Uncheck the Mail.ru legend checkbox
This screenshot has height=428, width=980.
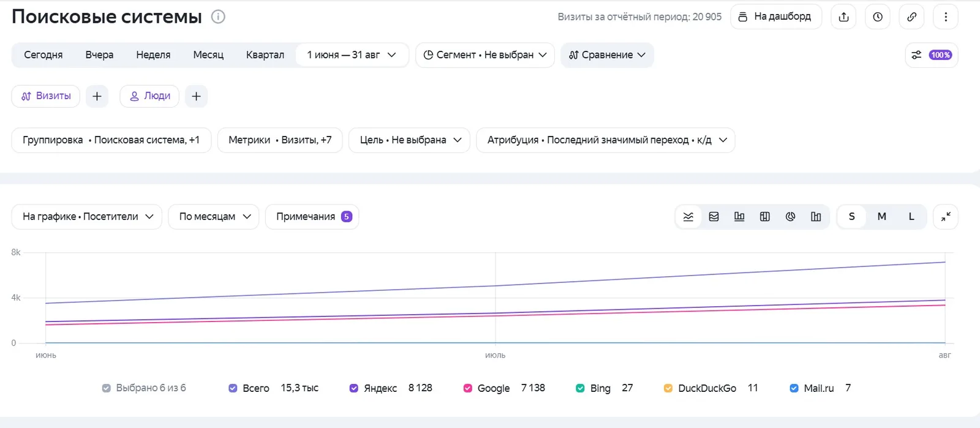click(x=794, y=388)
